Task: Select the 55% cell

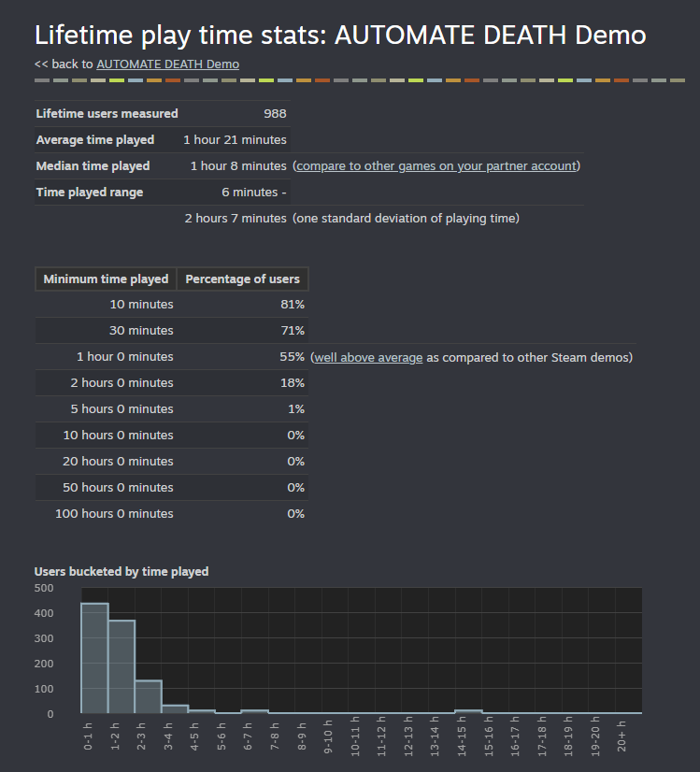Action: tap(292, 356)
